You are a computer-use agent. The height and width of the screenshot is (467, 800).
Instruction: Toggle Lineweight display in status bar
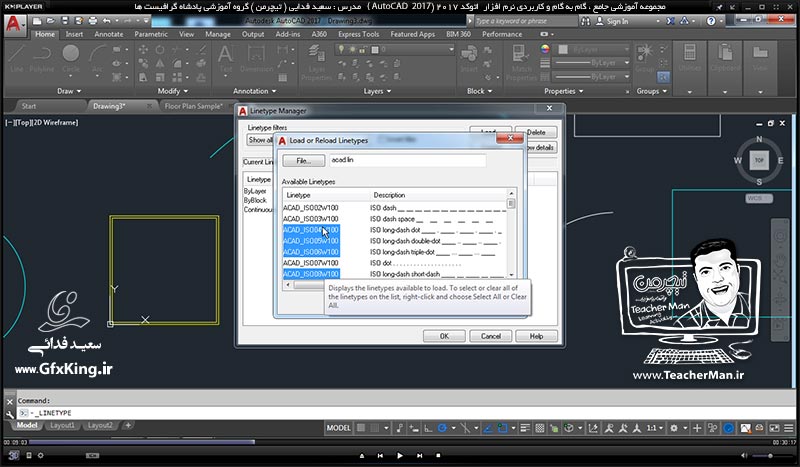pos(525,428)
